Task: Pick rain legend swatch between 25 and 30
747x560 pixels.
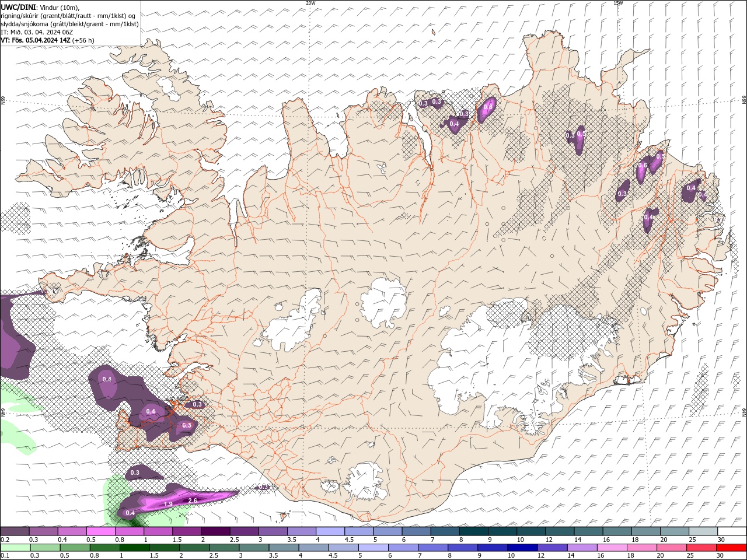Action: 700,547
